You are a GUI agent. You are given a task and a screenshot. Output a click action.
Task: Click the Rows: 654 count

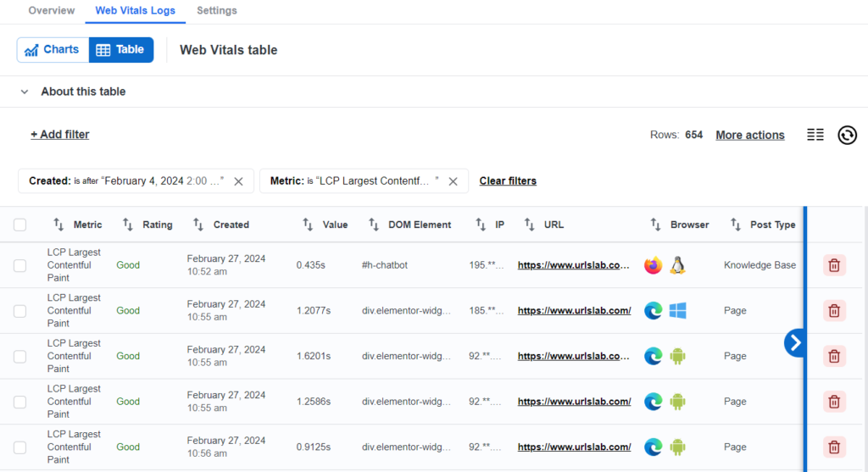(x=676, y=135)
